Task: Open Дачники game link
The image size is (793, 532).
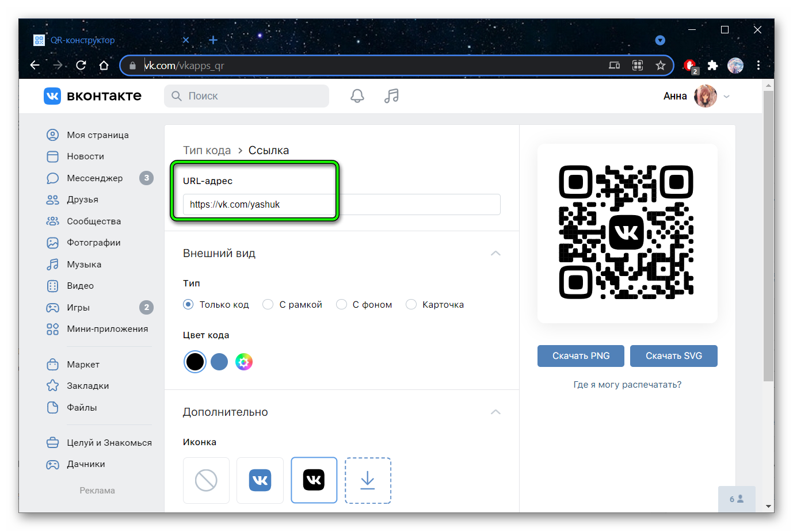Action: (86, 464)
